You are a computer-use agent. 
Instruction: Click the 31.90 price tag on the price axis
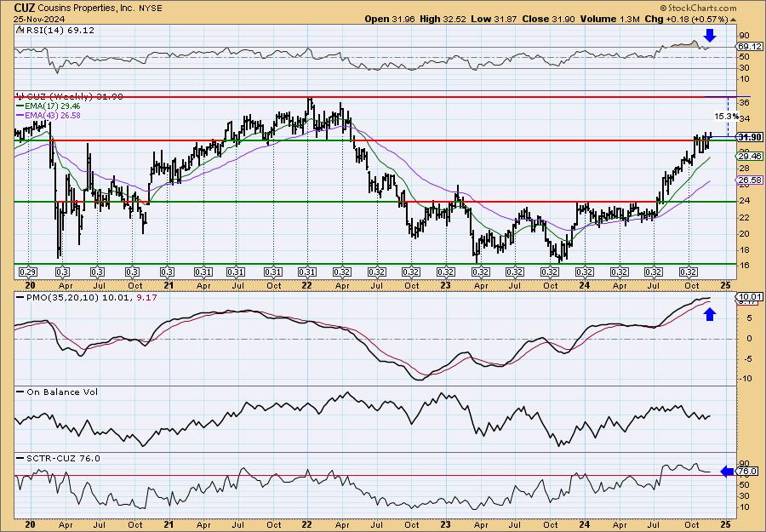coord(751,137)
